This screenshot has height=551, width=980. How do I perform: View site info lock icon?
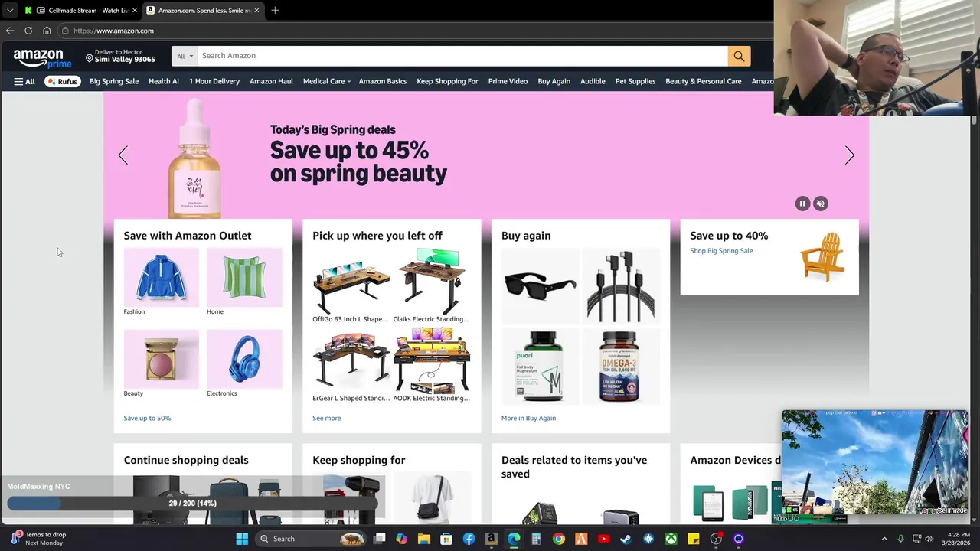[66, 31]
